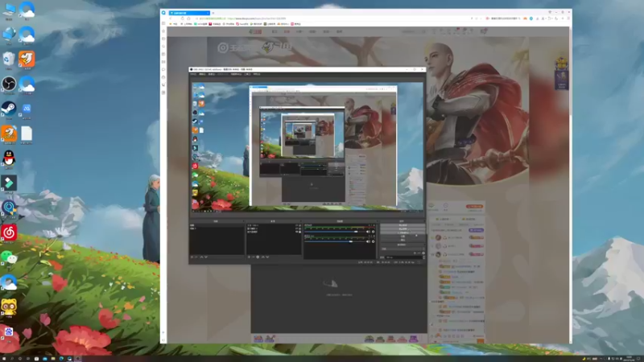644x362 pixels.
Task: Click the orange button atop the chat panel
Action: pos(474,207)
